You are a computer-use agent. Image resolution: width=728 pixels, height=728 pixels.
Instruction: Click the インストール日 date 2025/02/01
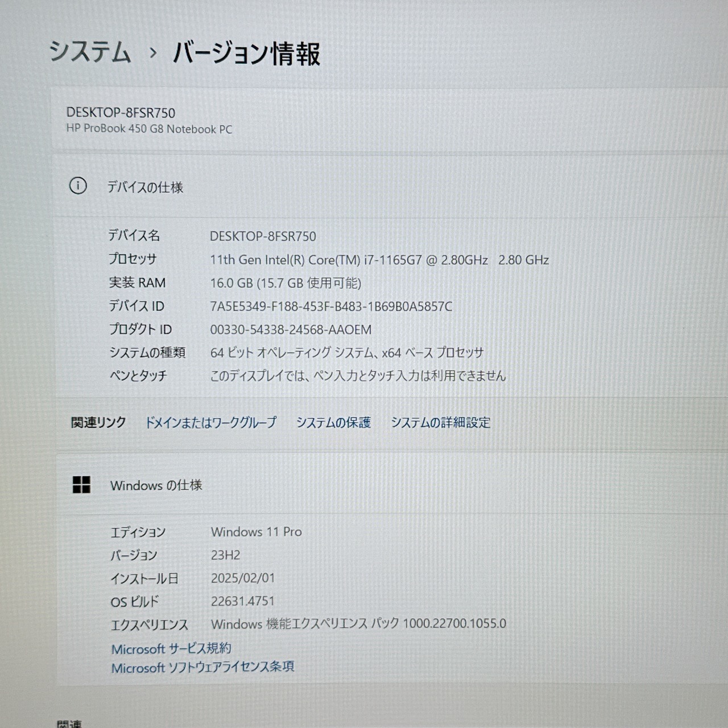(242, 578)
